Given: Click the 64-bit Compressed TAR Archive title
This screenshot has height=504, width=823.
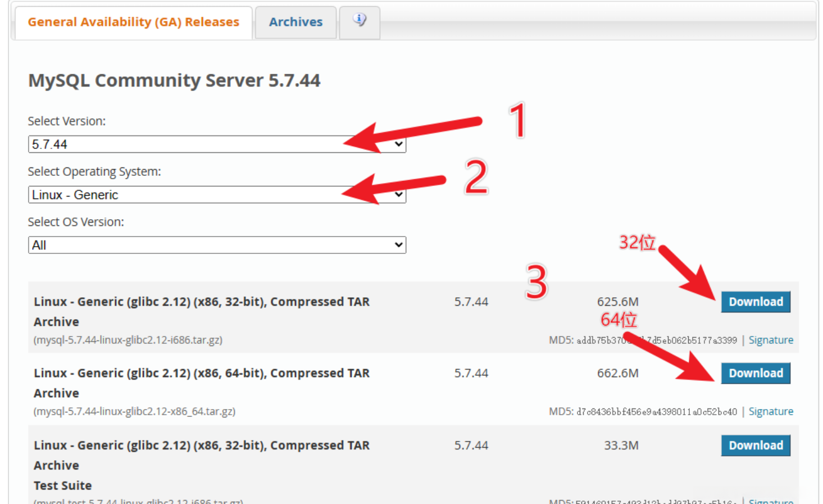Looking at the screenshot, I should (x=202, y=383).
